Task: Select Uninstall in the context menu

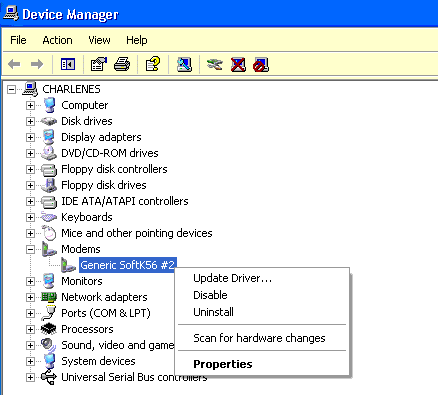Action: tap(213, 312)
